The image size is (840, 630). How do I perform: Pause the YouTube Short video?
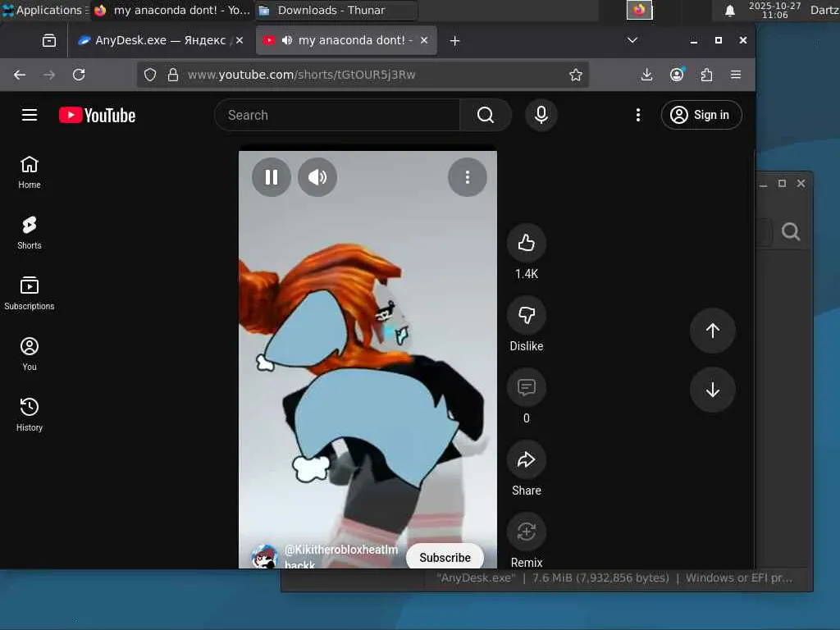coord(271,177)
